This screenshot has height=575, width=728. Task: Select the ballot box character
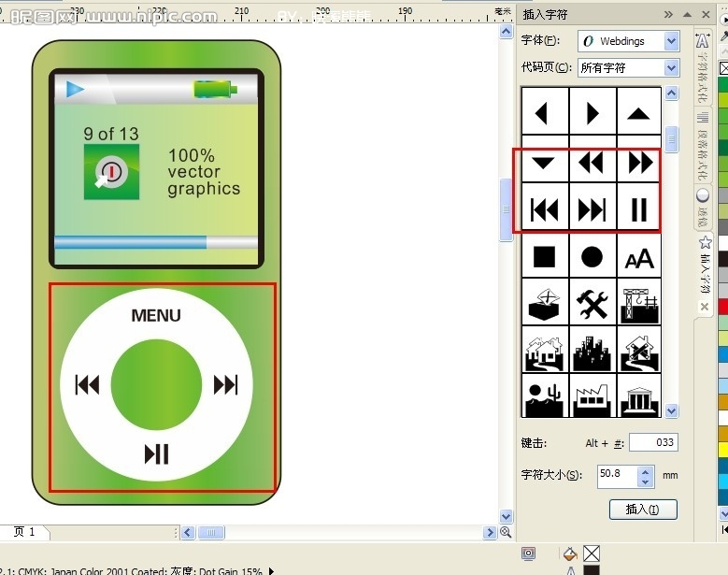pos(545,303)
